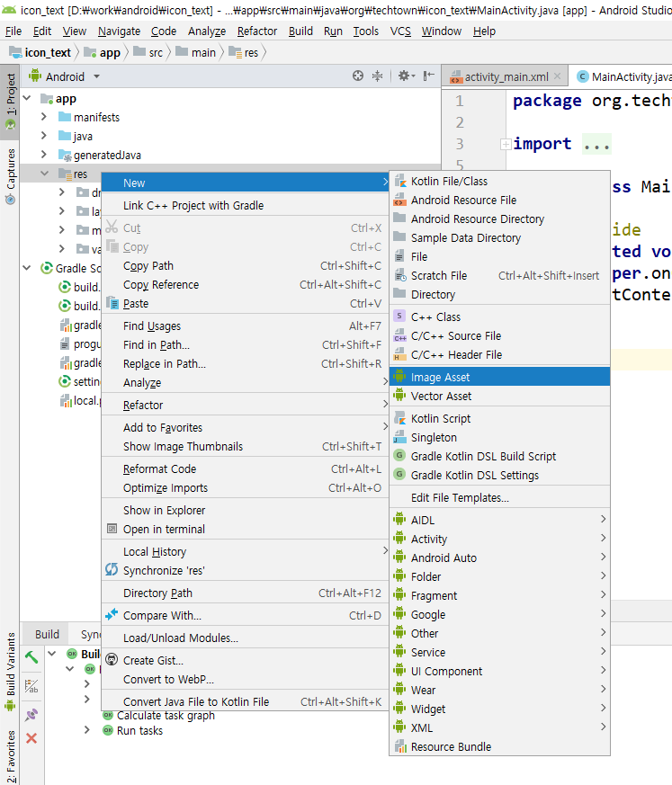This screenshot has width=672, height=785.
Task: Open the Build menu
Action: (300, 31)
